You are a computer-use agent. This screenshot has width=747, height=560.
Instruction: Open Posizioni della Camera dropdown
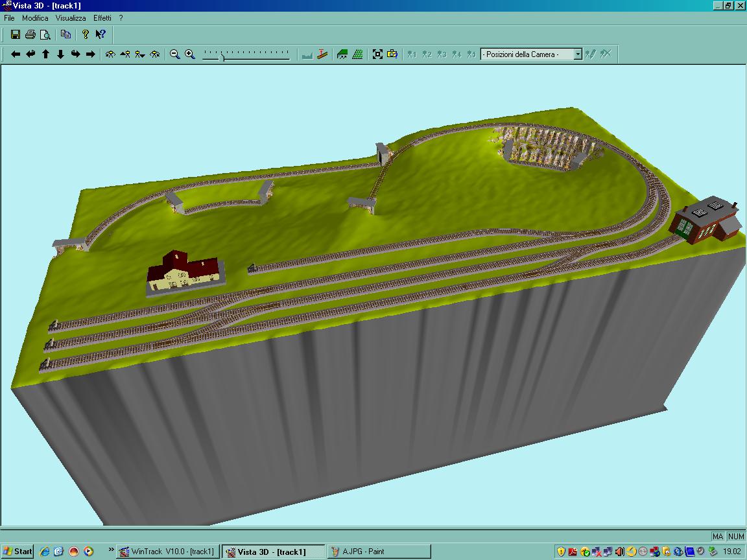click(577, 54)
